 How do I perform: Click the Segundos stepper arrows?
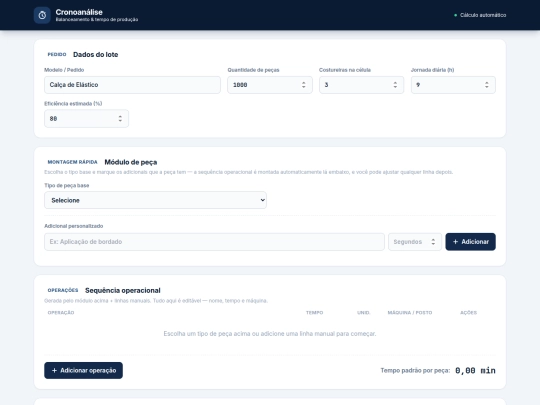(433, 242)
